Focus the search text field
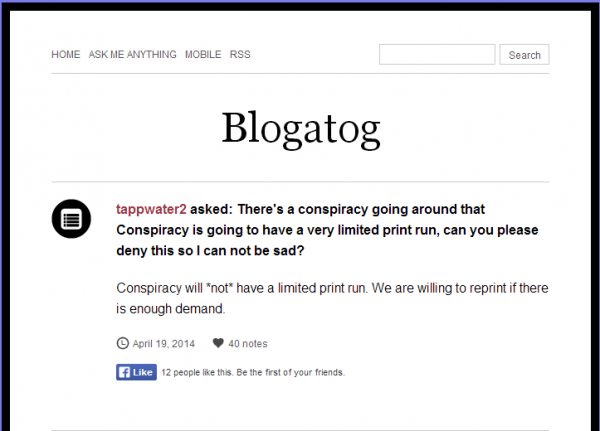The height and width of the screenshot is (431, 600). (x=437, y=54)
